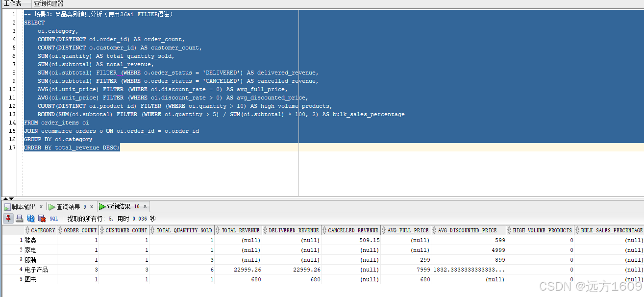Click the 22999.26 delivered revenue cell
The height and width of the screenshot is (297, 644).
(292, 270)
